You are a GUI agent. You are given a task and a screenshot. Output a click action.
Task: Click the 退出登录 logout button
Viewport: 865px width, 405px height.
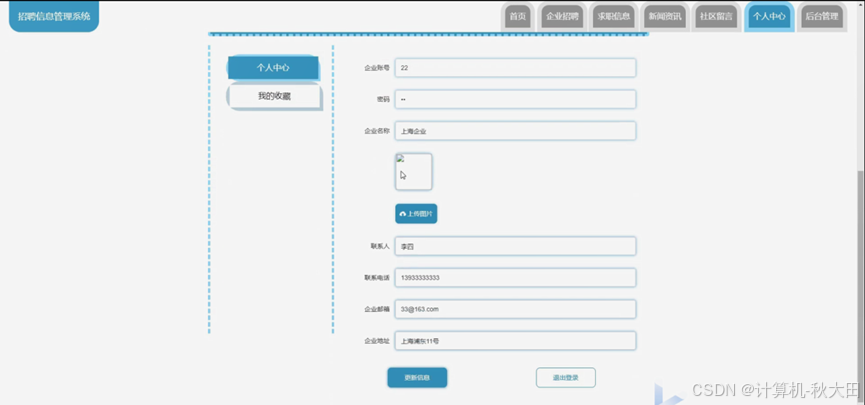565,377
